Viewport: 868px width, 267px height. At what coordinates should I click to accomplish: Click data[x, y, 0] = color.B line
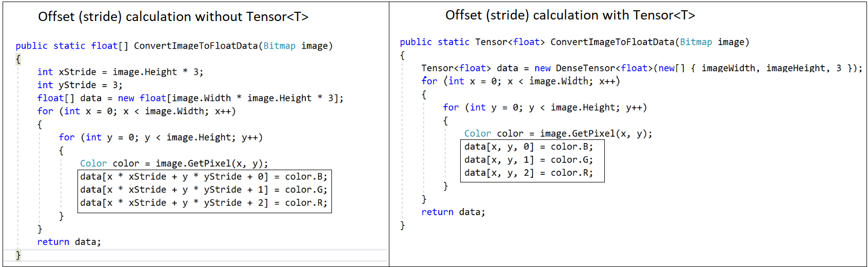click(x=528, y=147)
